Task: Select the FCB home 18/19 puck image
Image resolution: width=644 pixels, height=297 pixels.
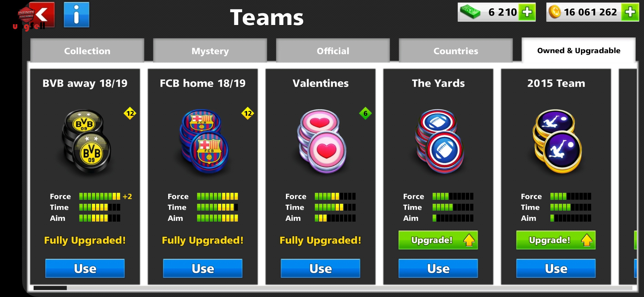Action: (204, 141)
